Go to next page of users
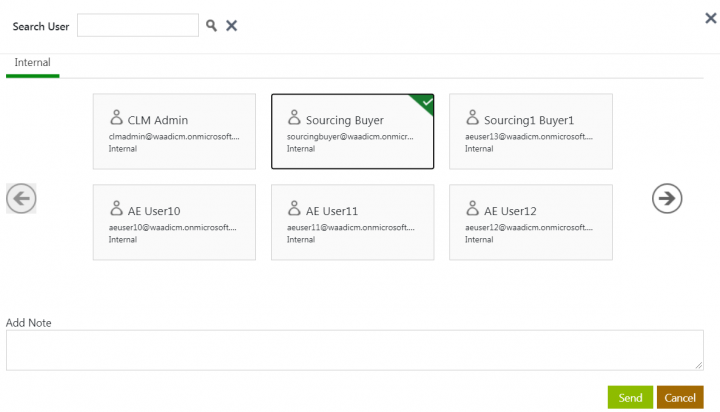Screen dimensions: 720x412 [x=666, y=198]
